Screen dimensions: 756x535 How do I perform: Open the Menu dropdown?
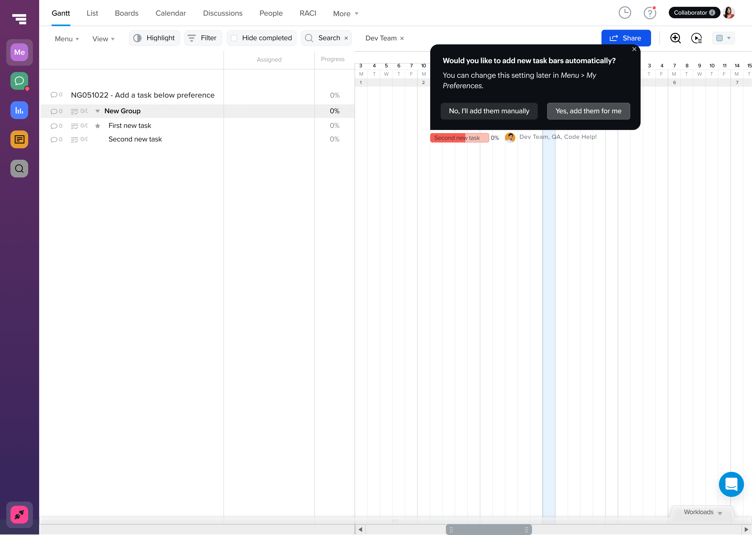(67, 39)
